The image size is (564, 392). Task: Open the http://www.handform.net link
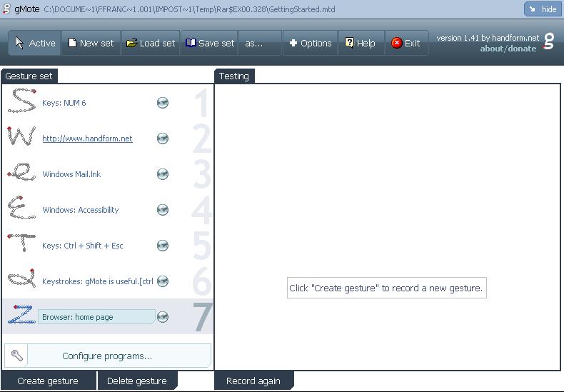[87, 139]
